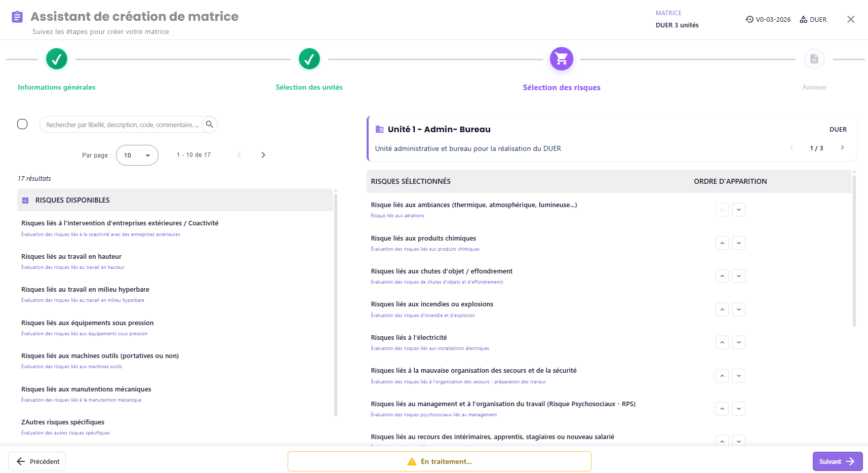Move 'Risque liés aux ambiances' risk down
This screenshot has width=868, height=473.
(x=739, y=210)
